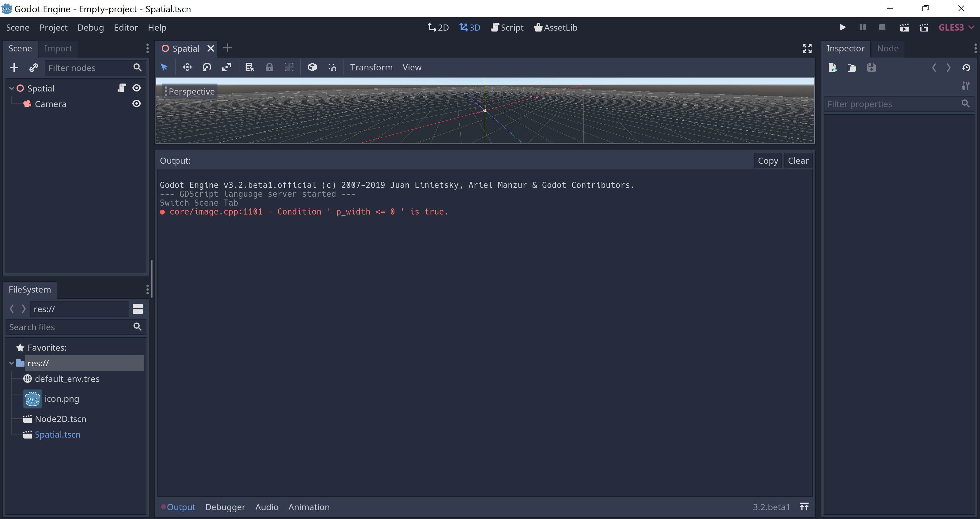Toggle snap mode in the 3D viewport
Image resolution: width=980 pixels, height=519 pixels.
pyautogui.click(x=332, y=67)
